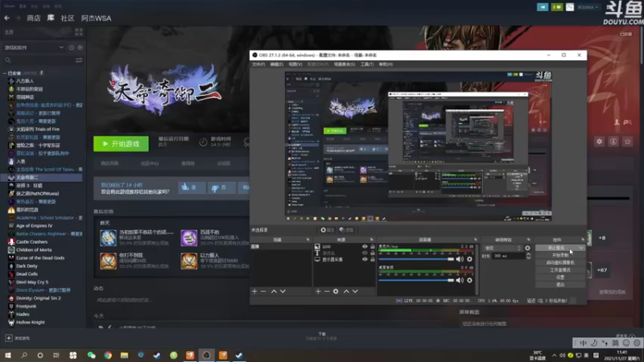The height and width of the screenshot is (362, 644).
Task: Expand the OBS streaming button dropdown arrow
Action: point(580,248)
